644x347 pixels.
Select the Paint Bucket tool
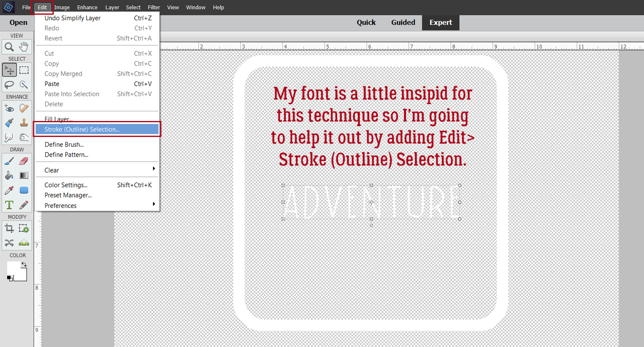pos(9,176)
